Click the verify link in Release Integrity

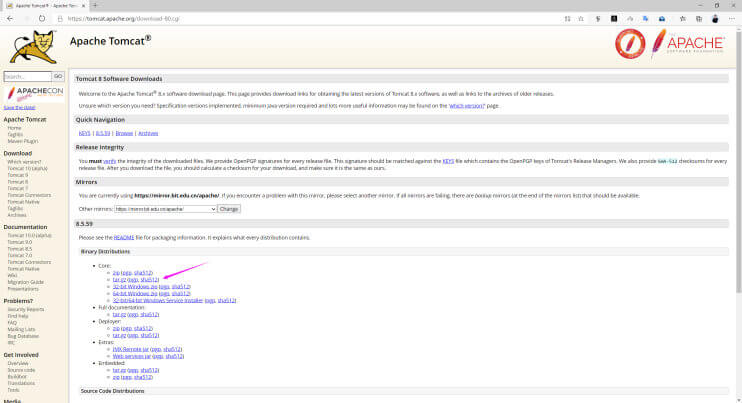[109, 161]
